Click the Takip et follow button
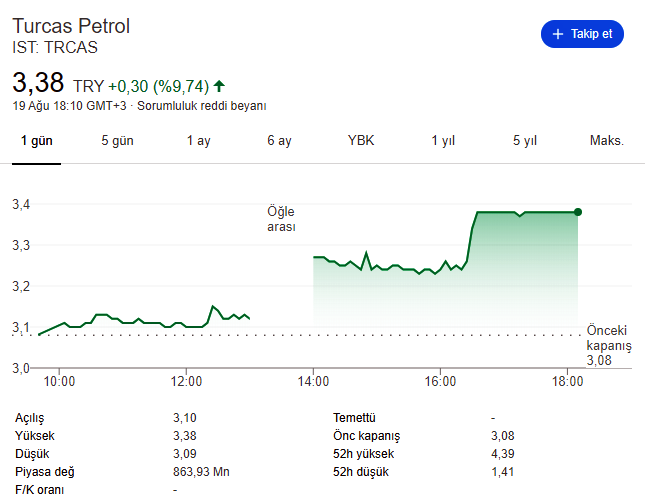 582,34
